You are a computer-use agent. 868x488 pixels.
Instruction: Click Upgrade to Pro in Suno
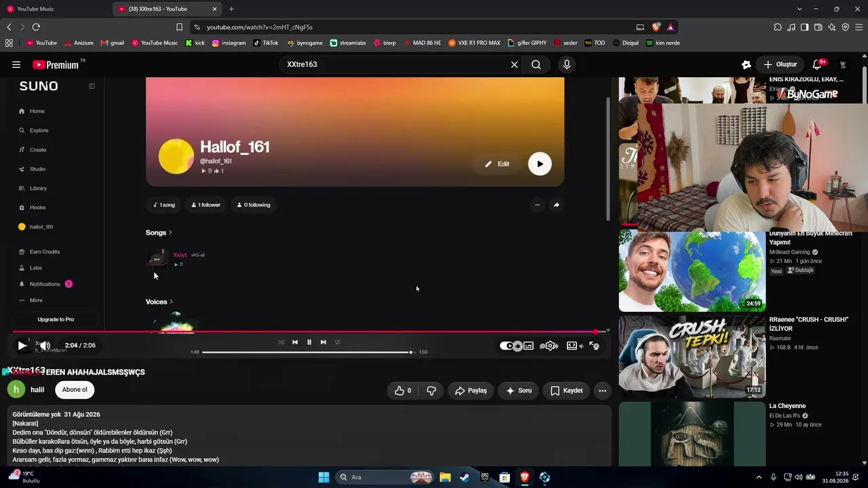point(56,319)
